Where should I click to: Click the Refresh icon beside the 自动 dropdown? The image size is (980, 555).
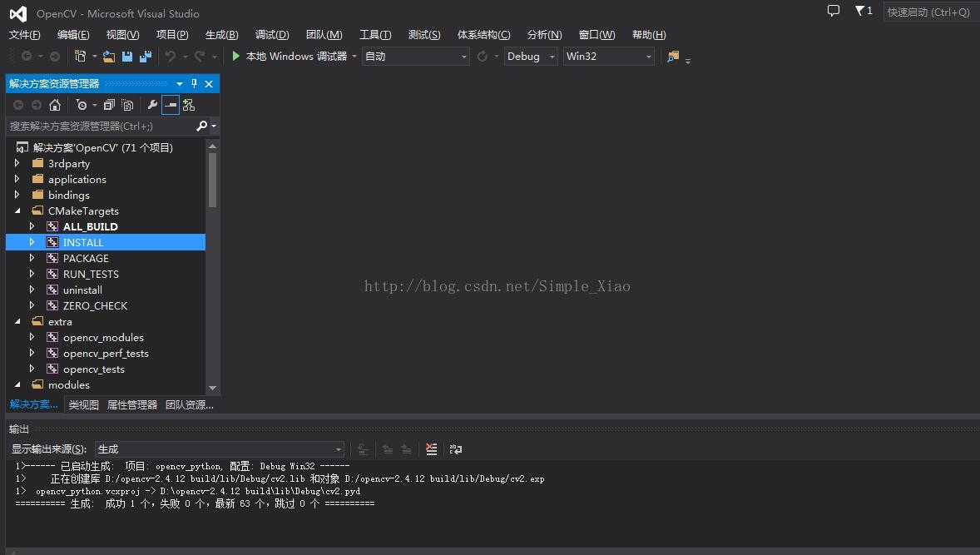(x=482, y=57)
